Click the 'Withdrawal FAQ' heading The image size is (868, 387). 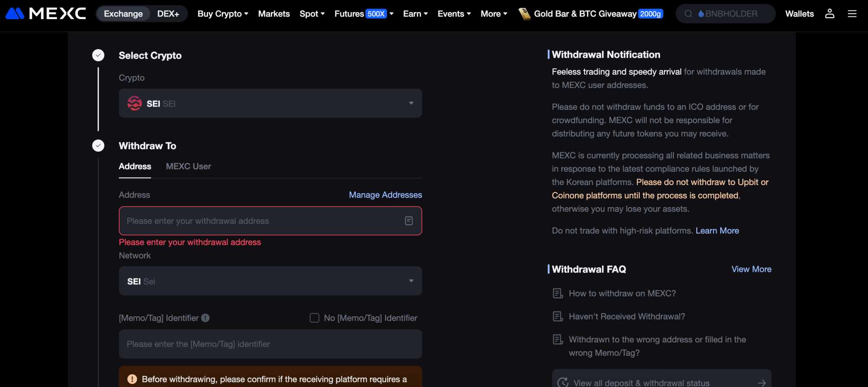click(x=589, y=269)
